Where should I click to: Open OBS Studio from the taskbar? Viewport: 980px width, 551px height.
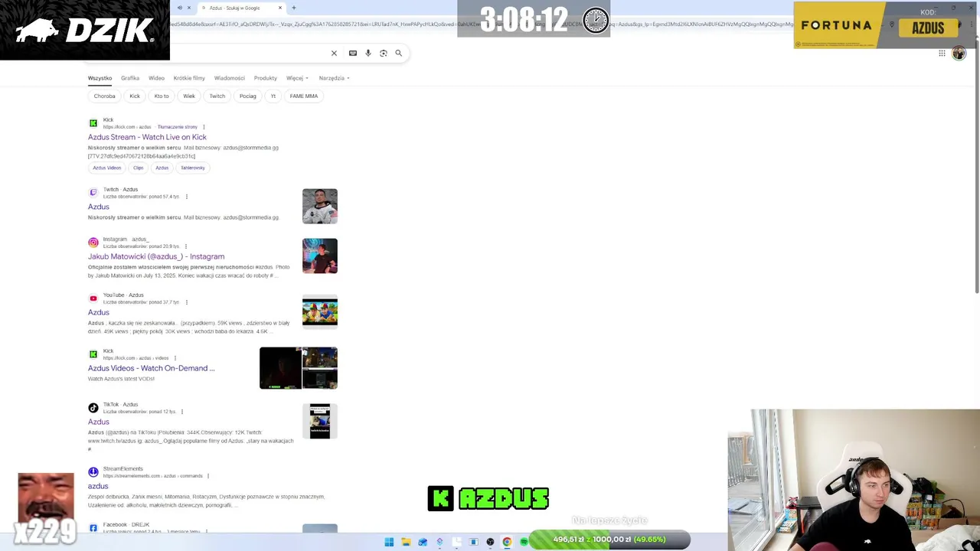(x=490, y=542)
